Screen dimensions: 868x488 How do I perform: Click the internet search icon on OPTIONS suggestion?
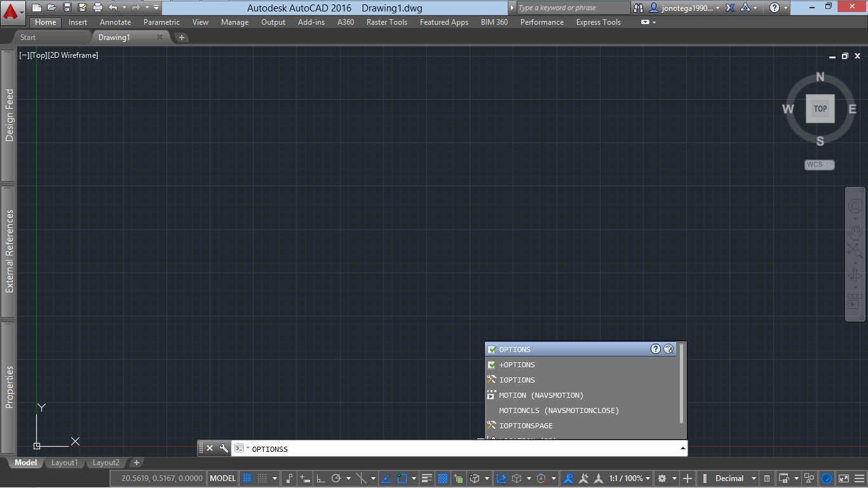click(x=668, y=349)
